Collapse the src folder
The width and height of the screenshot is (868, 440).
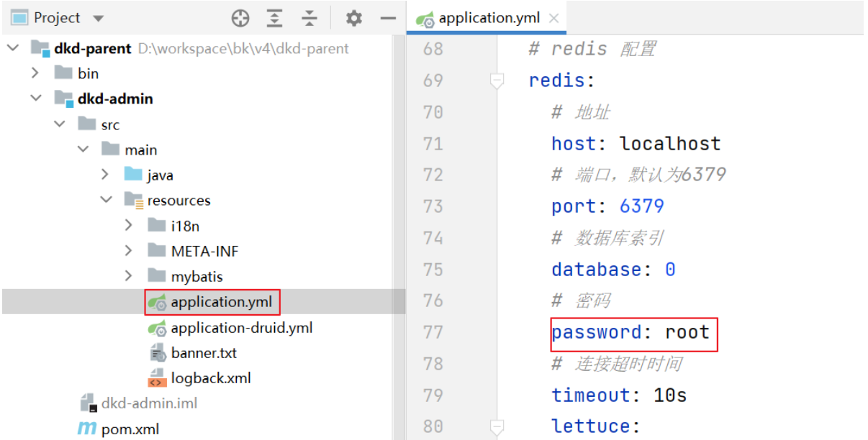(x=60, y=124)
